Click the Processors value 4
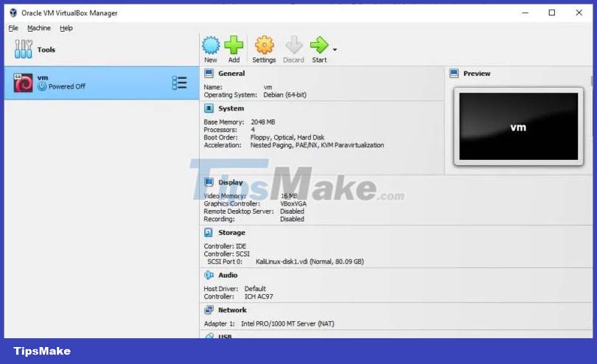 click(253, 130)
